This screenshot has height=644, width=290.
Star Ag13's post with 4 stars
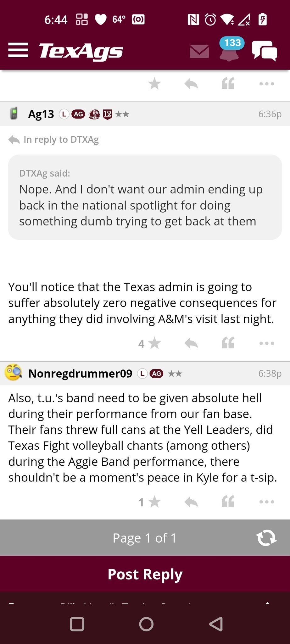tap(154, 343)
